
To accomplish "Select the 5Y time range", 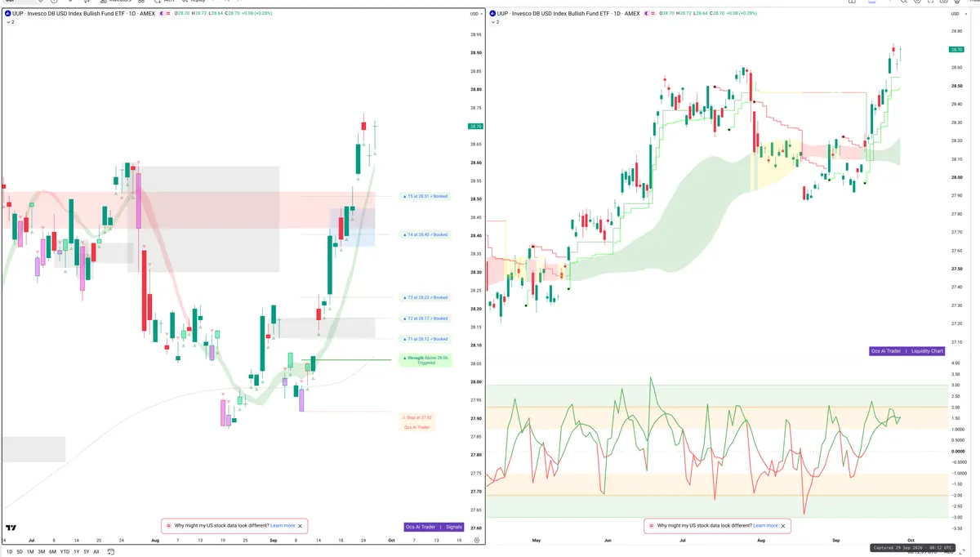I will [87, 551].
